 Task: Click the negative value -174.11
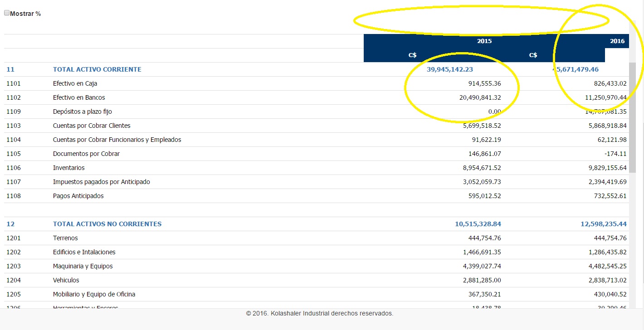pyautogui.click(x=615, y=154)
